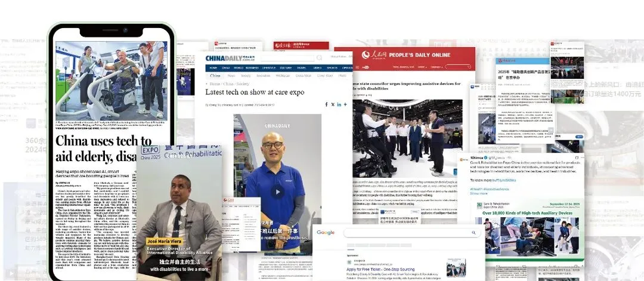Select HK/Macao in China Daily sub-navigation

283,76
